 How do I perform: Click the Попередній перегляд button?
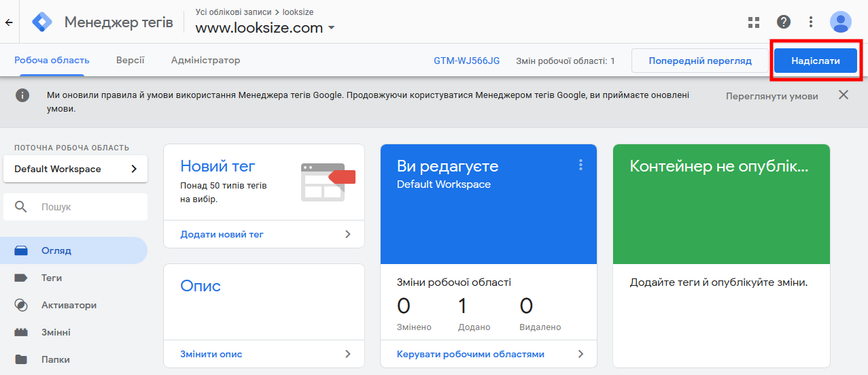point(700,61)
